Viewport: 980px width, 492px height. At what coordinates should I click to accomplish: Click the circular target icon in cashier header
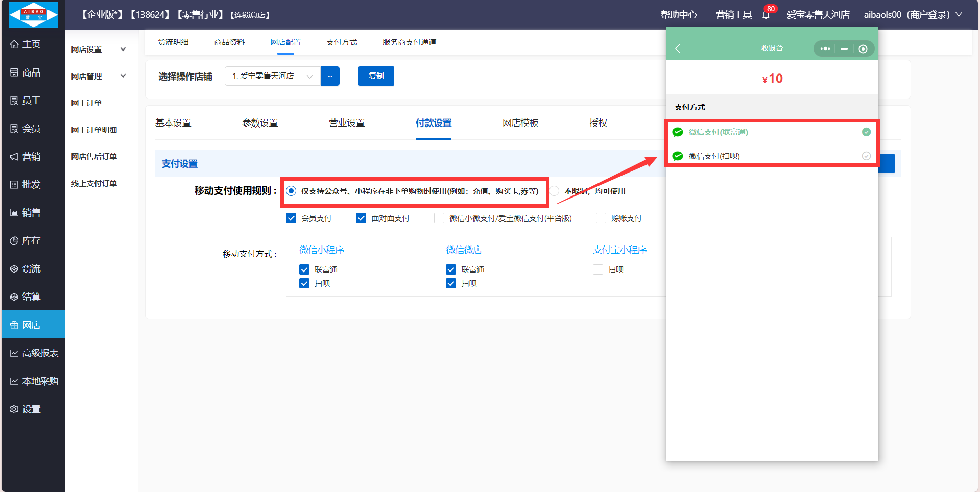pos(863,49)
